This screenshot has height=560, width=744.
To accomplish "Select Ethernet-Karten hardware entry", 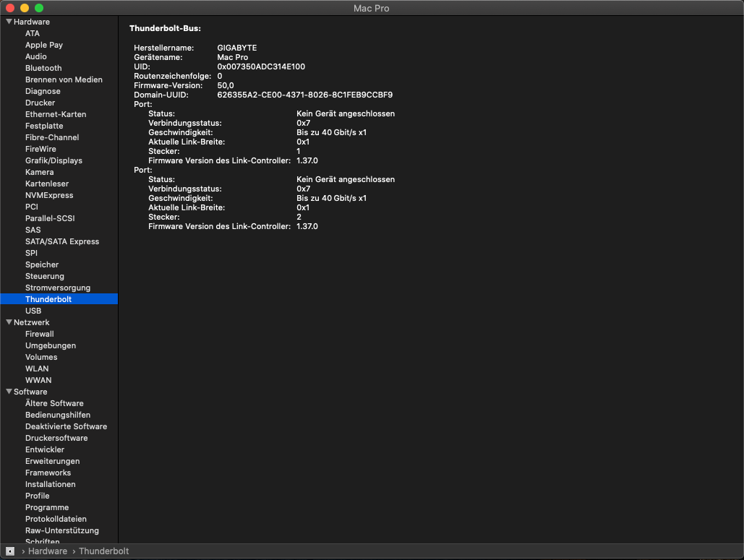I will coord(56,114).
